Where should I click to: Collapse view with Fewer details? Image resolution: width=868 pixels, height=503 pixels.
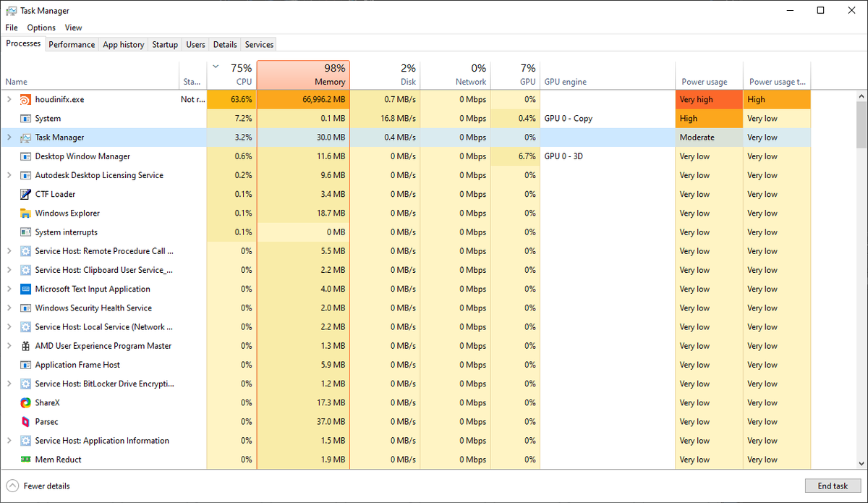click(x=38, y=486)
